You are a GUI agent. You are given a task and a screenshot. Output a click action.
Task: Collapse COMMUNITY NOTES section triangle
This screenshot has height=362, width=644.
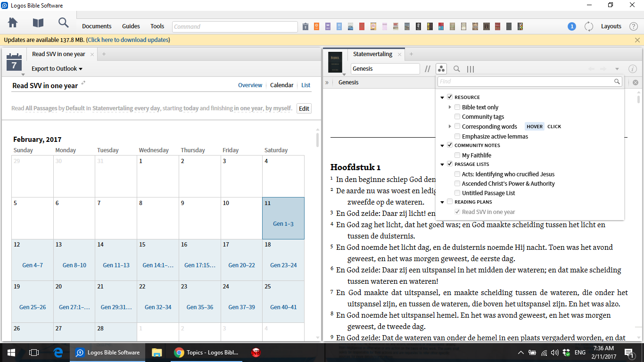(442, 146)
